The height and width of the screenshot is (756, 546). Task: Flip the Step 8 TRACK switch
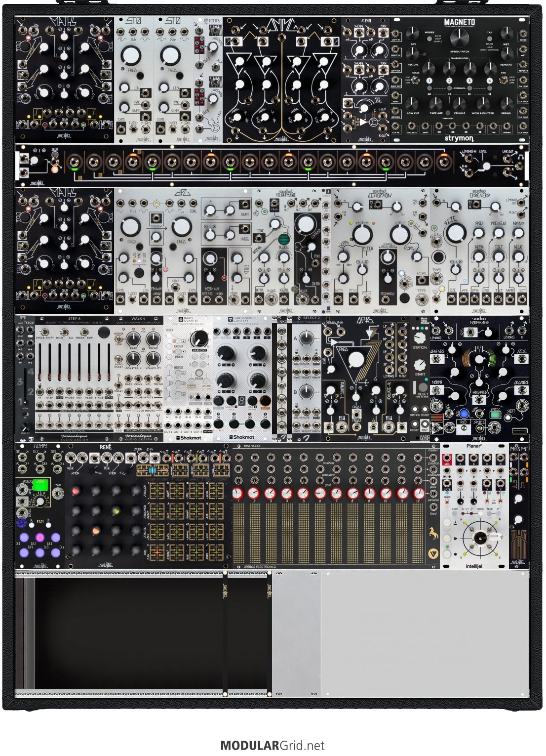pos(83,331)
